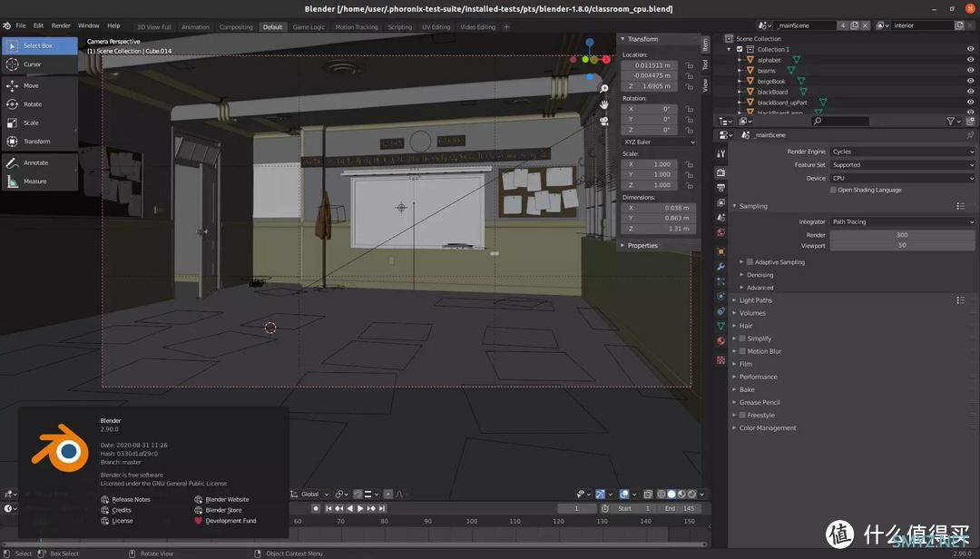Open the Tool sidebar tab
This screenshot has width=980, height=559.
point(705,64)
